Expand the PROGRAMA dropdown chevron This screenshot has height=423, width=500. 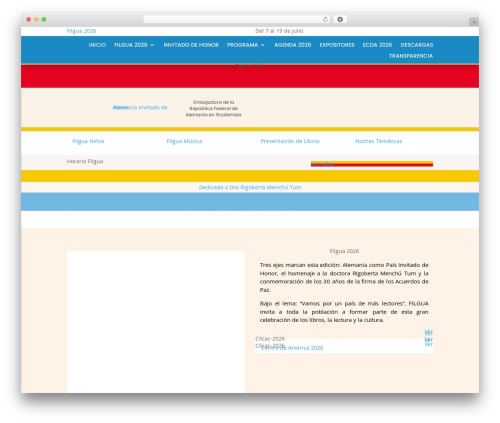pos(263,45)
